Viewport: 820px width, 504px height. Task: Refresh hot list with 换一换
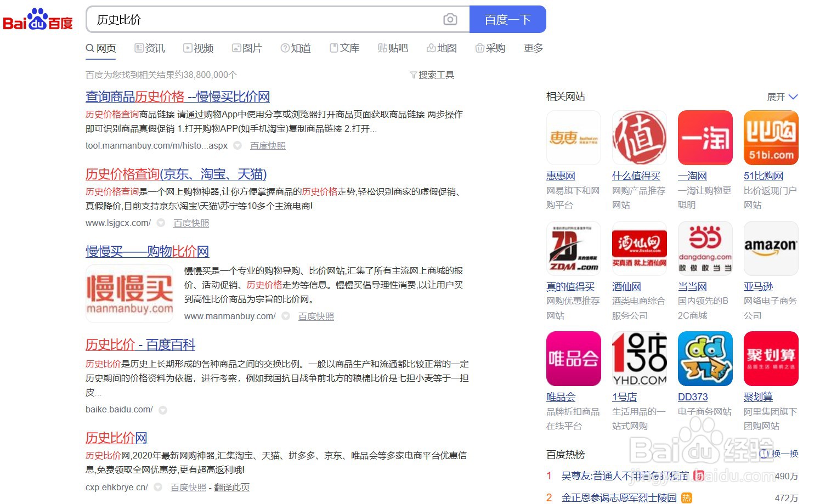coord(779,454)
